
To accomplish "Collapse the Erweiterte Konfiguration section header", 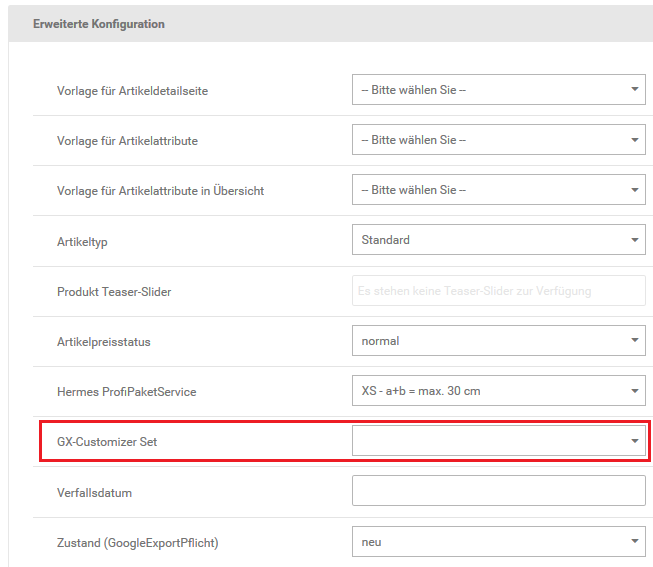I will [99, 24].
